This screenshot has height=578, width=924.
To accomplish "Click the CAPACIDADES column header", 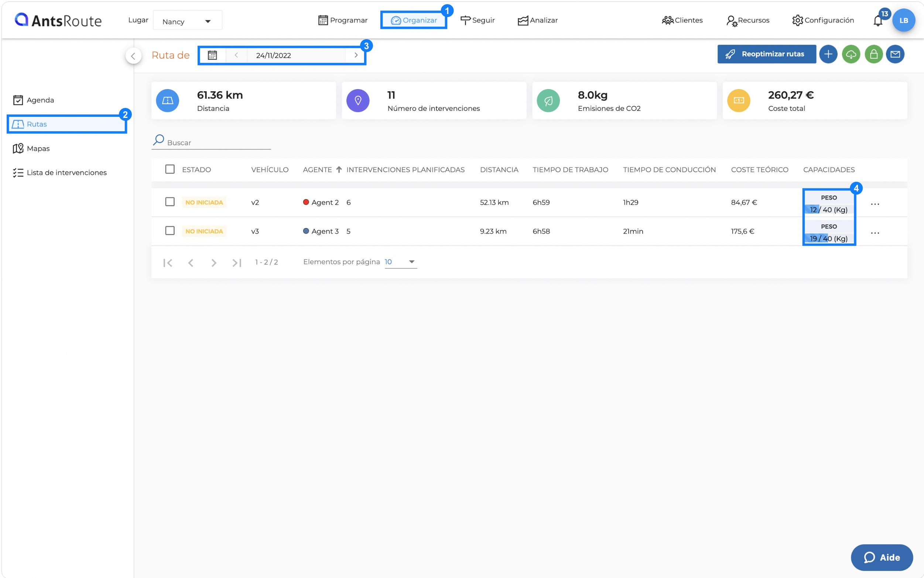I will [828, 169].
